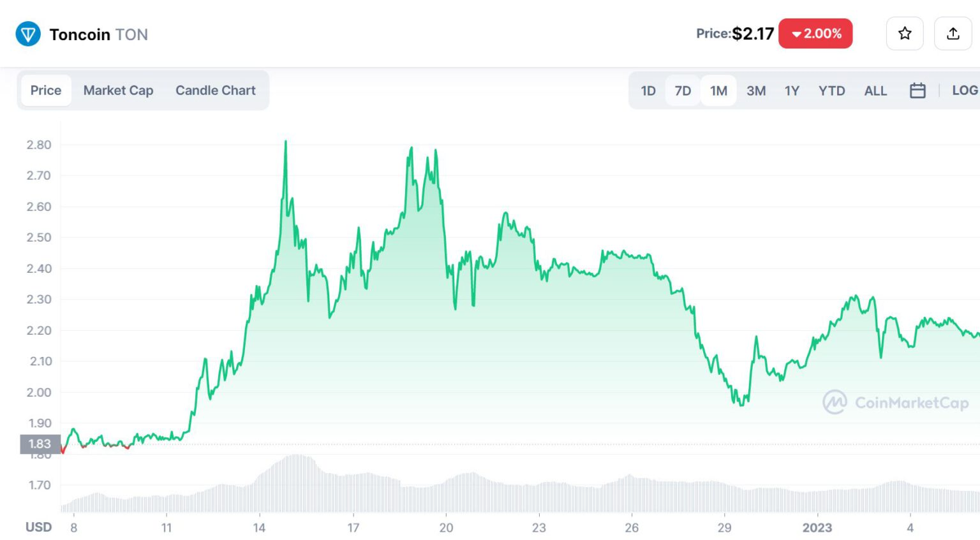Click the CoinMarketCap watermark logo
Screen dimensions: 980x540
(896, 402)
